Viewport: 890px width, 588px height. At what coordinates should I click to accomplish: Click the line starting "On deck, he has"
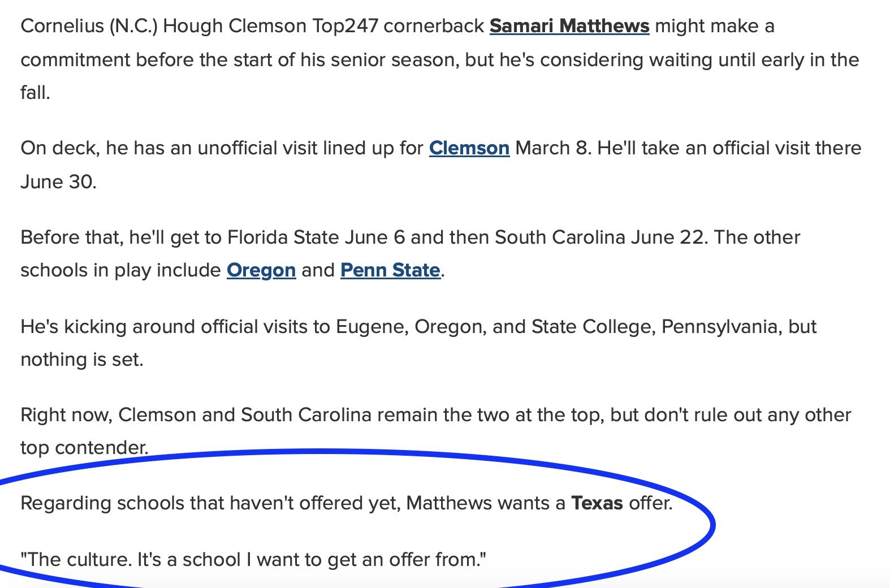point(441,148)
